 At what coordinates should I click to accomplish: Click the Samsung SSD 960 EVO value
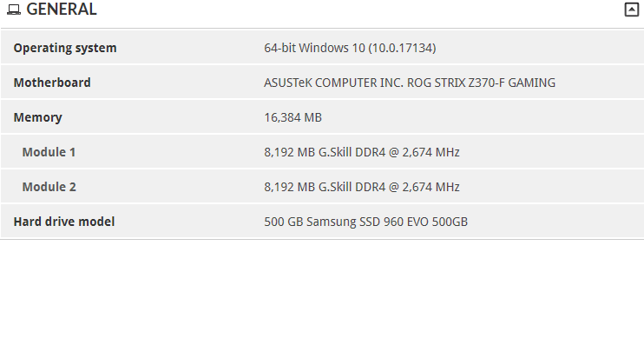click(366, 222)
